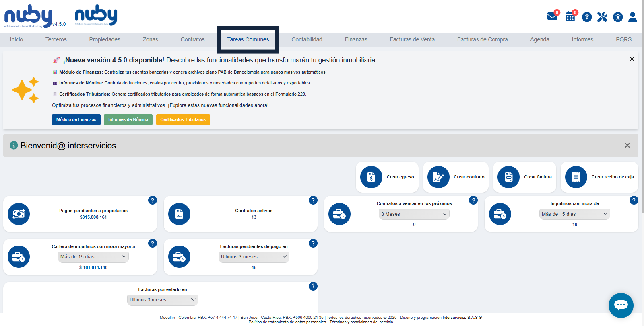Open the accessibility options icon
644x326 pixels.
[618, 17]
